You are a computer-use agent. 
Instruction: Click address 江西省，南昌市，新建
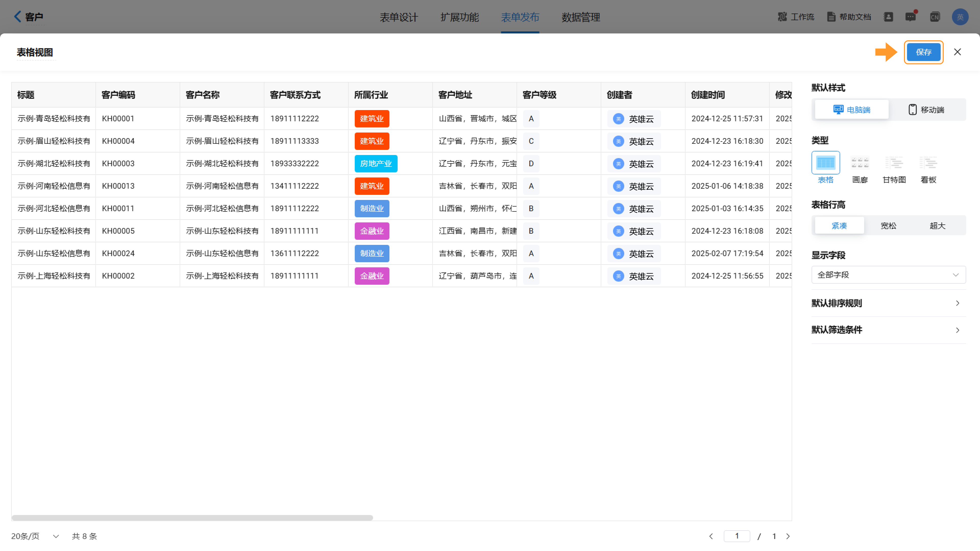pos(478,231)
